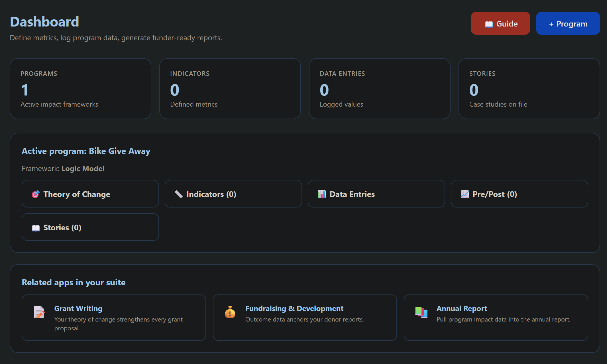The height and width of the screenshot is (364, 607).
Task: Click the Dashboard heading
Action: click(x=44, y=22)
